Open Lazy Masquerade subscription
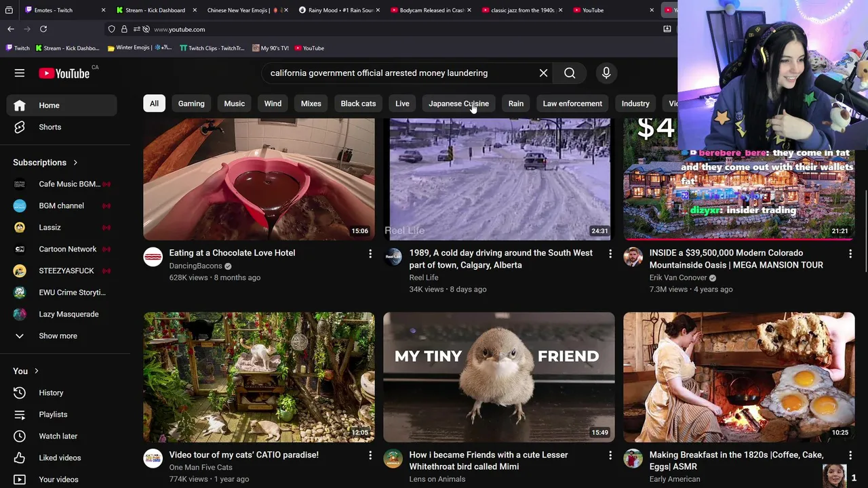 click(62, 314)
